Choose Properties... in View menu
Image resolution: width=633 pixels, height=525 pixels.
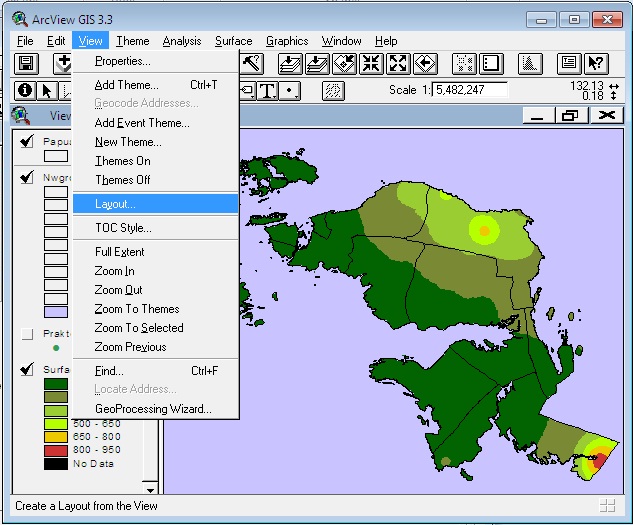click(x=156, y=61)
